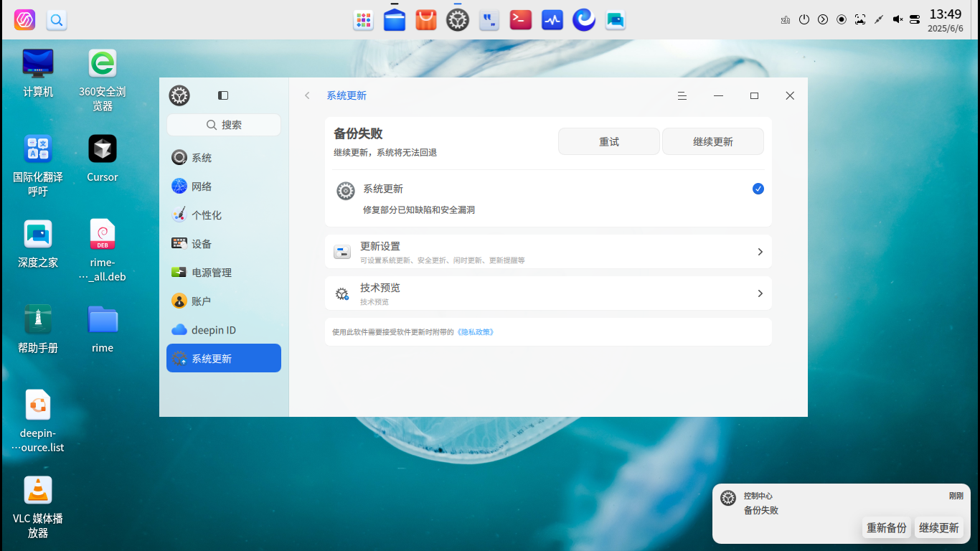Click 重新备份 in the notification
The image size is (980, 551).
click(887, 528)
